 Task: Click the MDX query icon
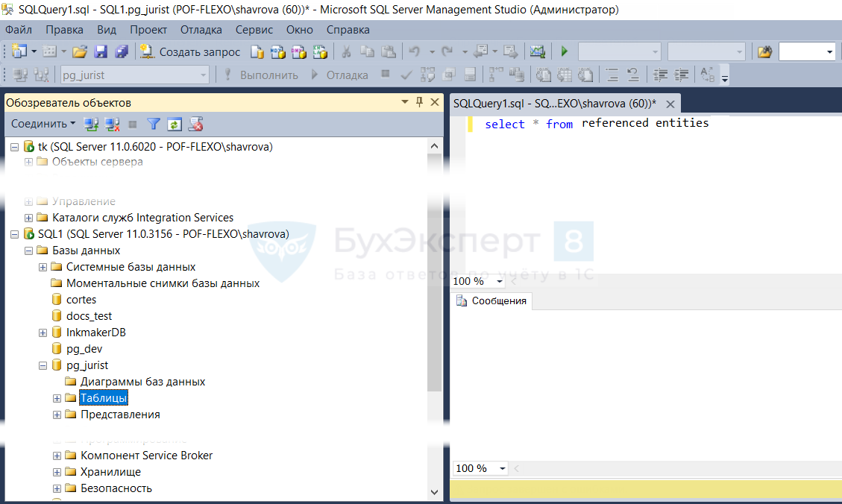[278, 51]
